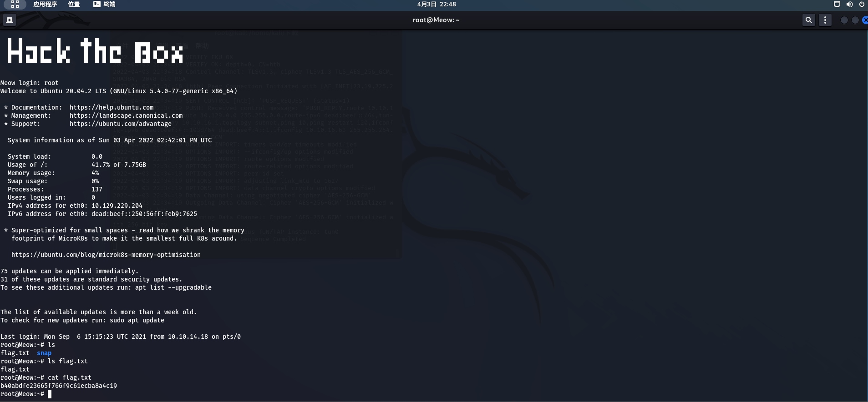Click the 'Memory usage: 4%' line
868x402 pixels.
coord(53,173)
